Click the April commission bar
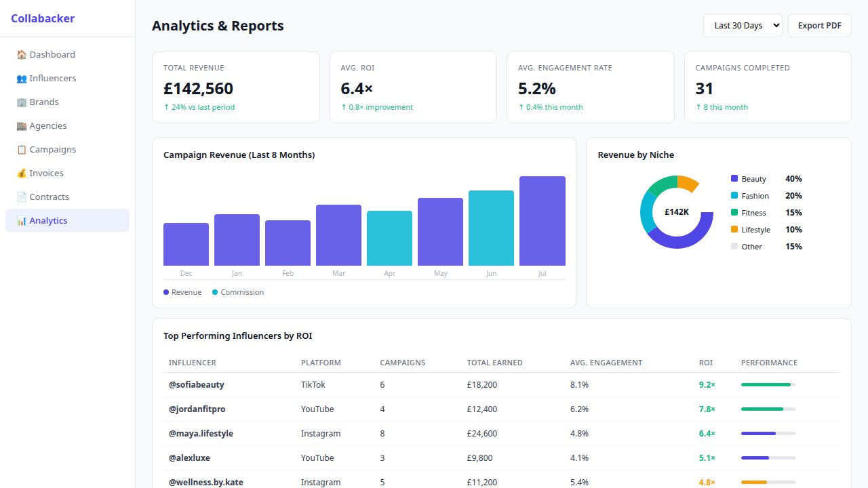868x488 pixels. (x=389, y=238)
